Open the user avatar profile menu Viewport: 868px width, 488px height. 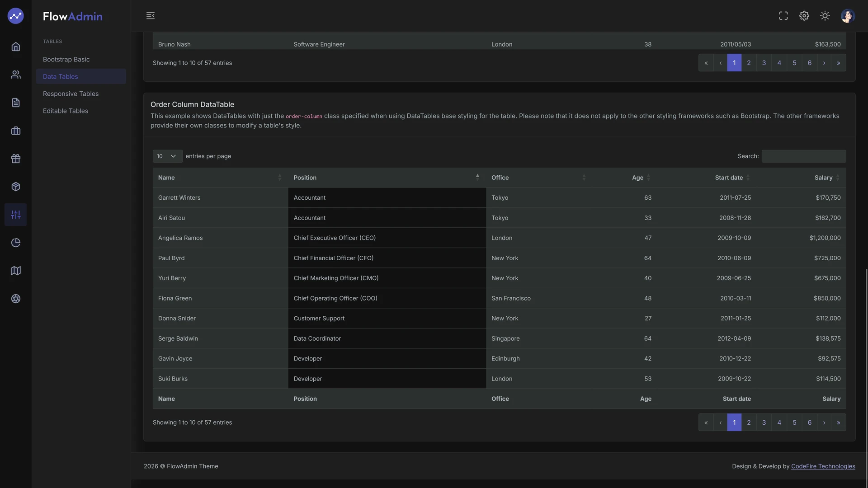848,16
